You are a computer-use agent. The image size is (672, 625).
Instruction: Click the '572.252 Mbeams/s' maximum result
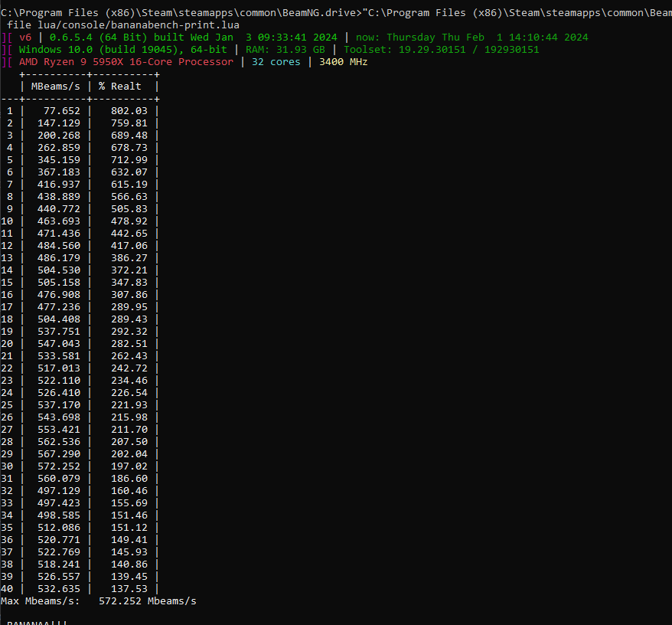tap(148, 601)
